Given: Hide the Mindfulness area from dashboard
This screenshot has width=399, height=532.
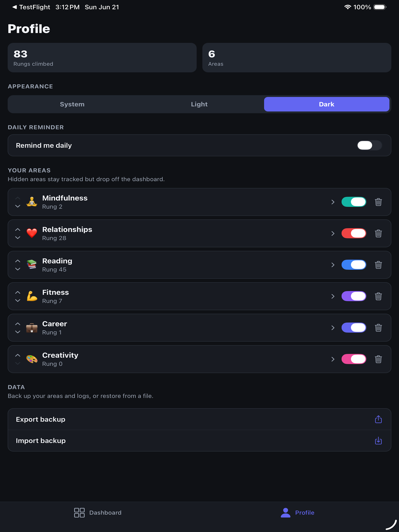Looking at the screenshot, I should (354, 202).
